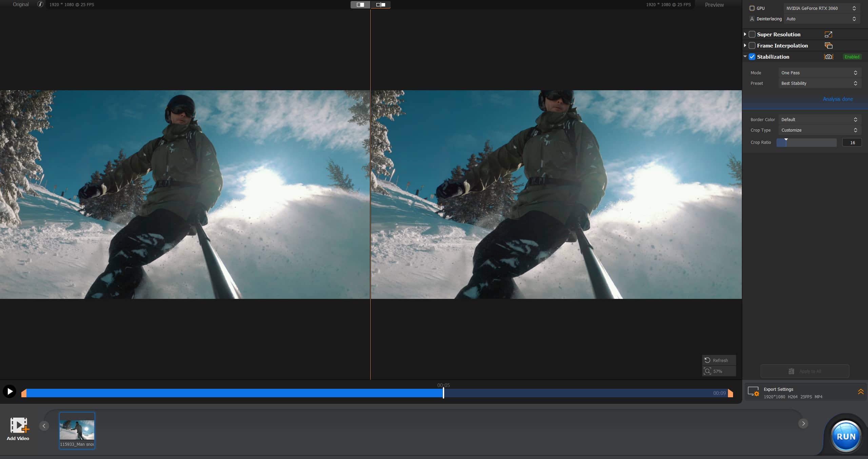Click the Analysis done status text

(x=838, y=99)
